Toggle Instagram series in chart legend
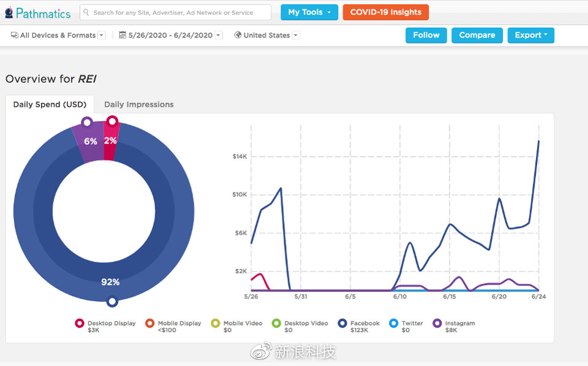The width and height of the screenshot is (588, 366). tap(437, 323)
